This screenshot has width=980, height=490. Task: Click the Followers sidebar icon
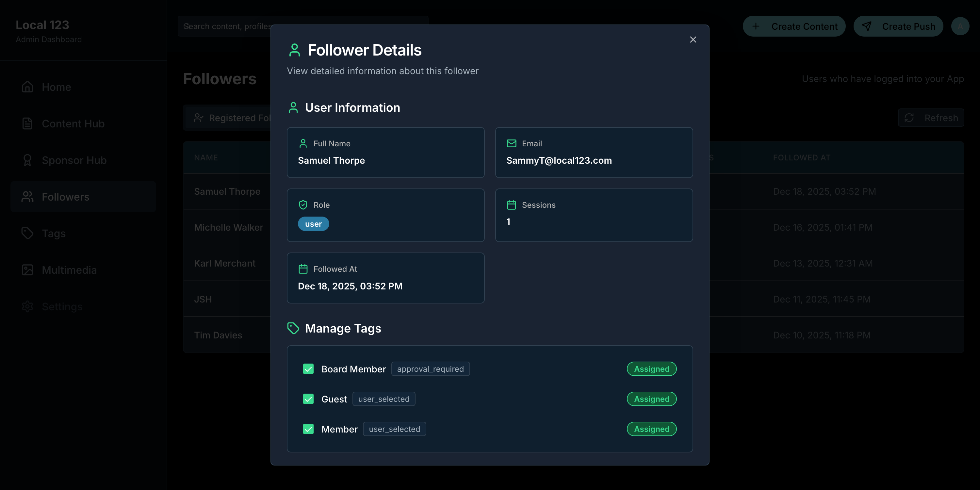tap(27, 196)
